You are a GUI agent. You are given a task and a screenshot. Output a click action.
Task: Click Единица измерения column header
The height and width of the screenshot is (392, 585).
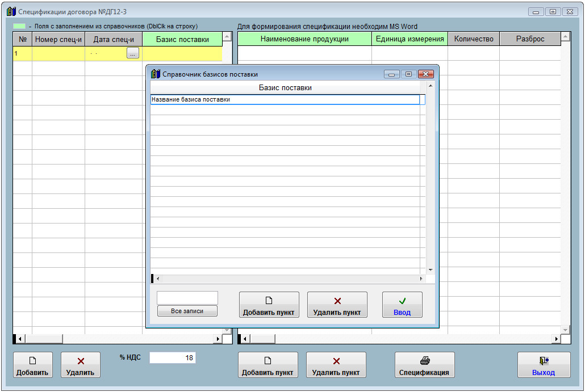coord(409,39)
